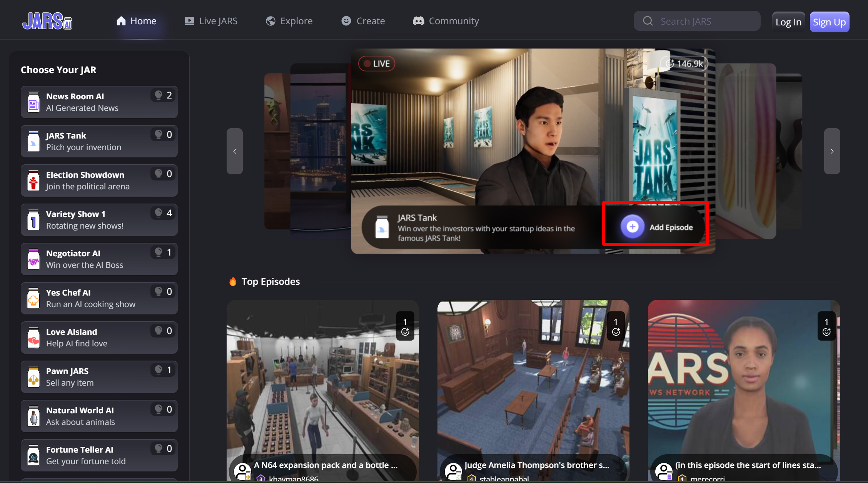Click the search magnifier icon

click(648, 21)
